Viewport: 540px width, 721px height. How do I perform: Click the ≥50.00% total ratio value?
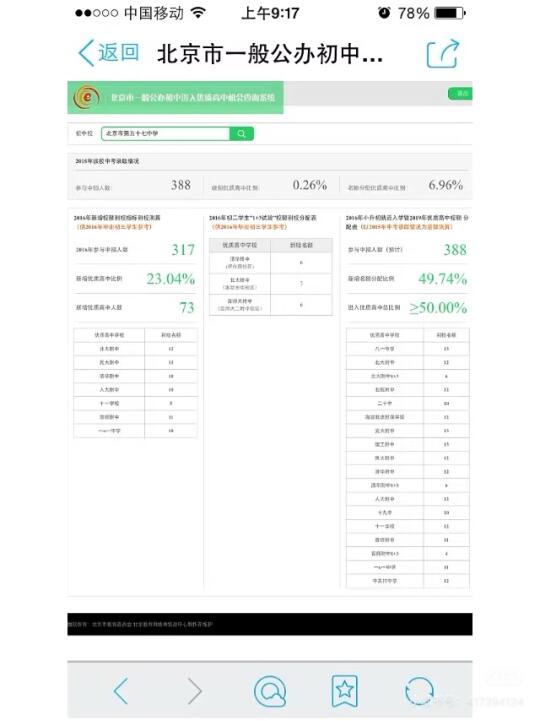coord(438,308)
